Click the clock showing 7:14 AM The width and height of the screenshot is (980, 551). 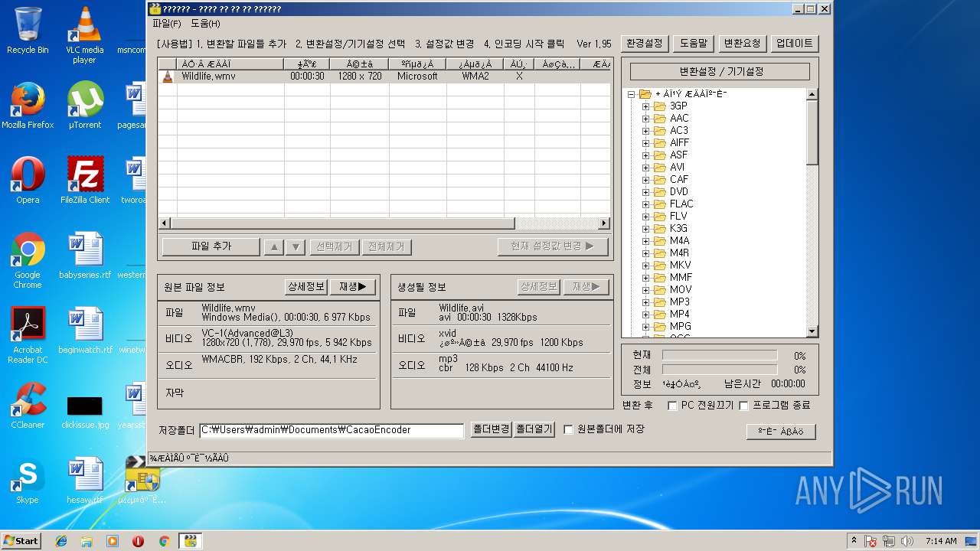941,541
